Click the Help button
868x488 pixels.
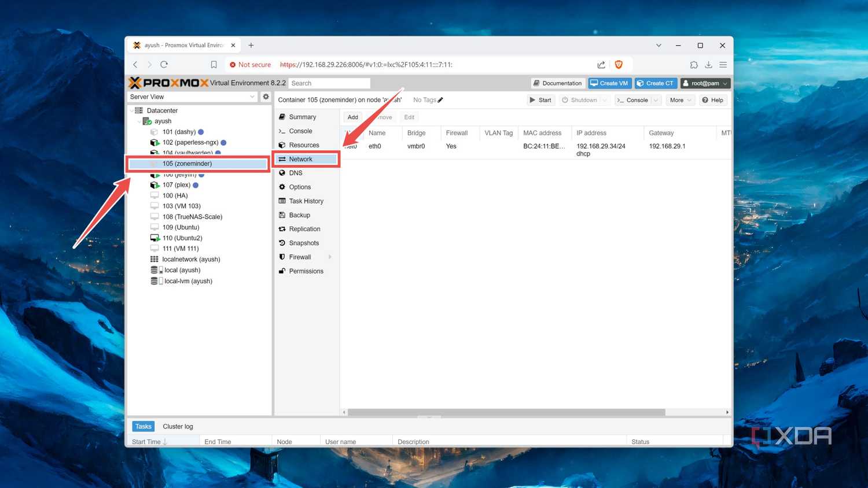click(712, 100)
